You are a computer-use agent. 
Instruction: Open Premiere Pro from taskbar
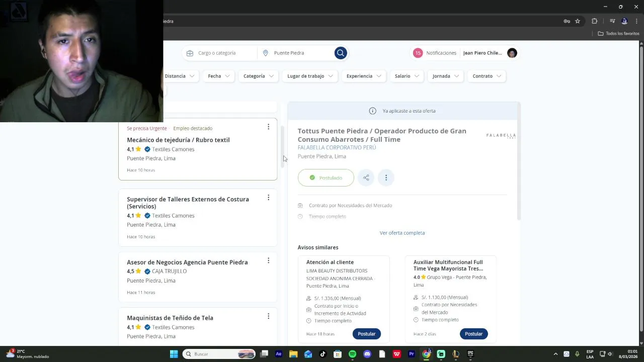click(412, 354)
